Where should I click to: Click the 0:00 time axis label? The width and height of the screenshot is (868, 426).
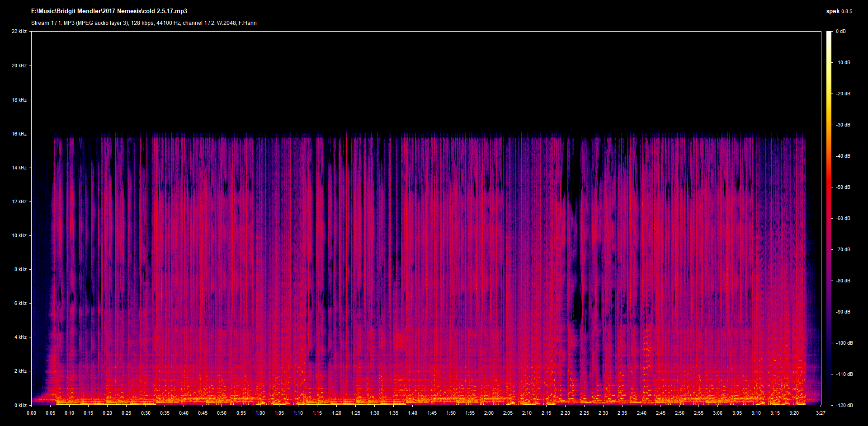click(31, 413)
